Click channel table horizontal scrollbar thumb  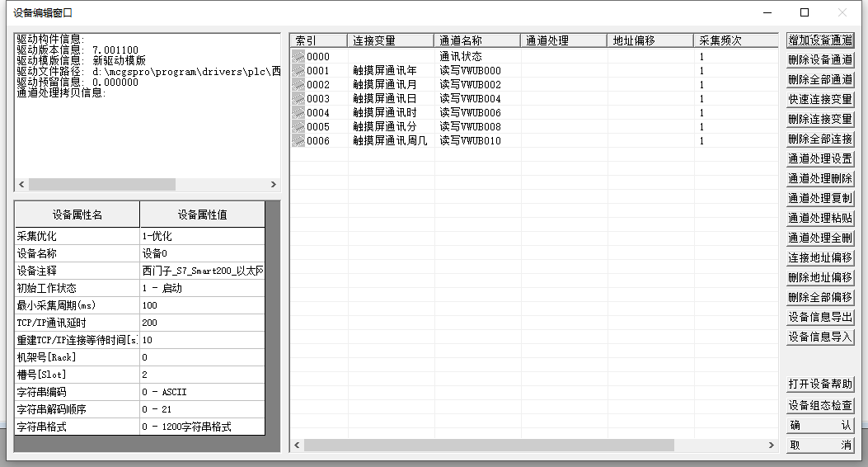click(489, 446)
